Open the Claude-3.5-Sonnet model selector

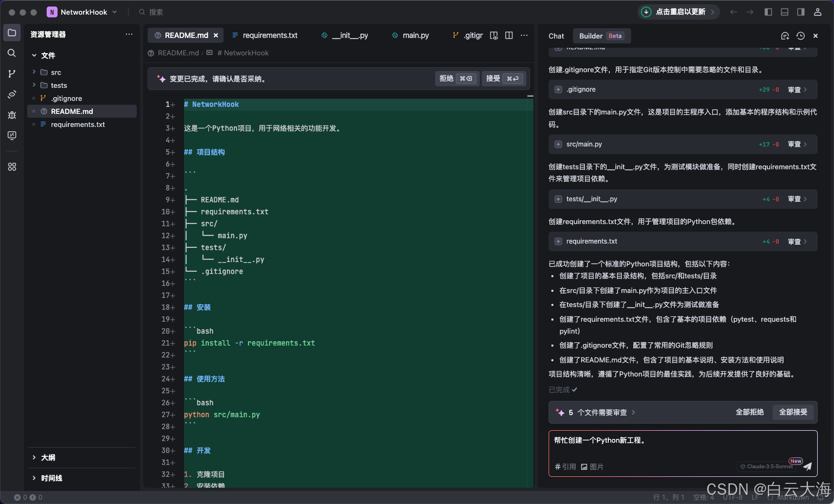click(766, 467)
